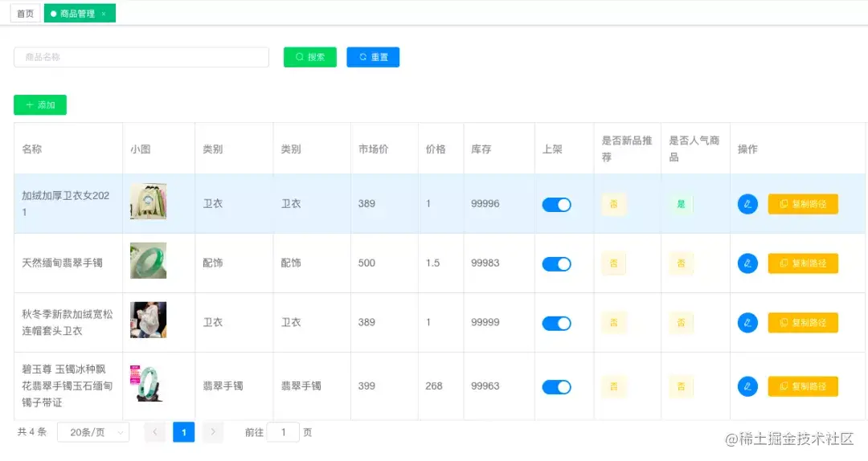Go to the previous page arrow

(x=155, y=432)
